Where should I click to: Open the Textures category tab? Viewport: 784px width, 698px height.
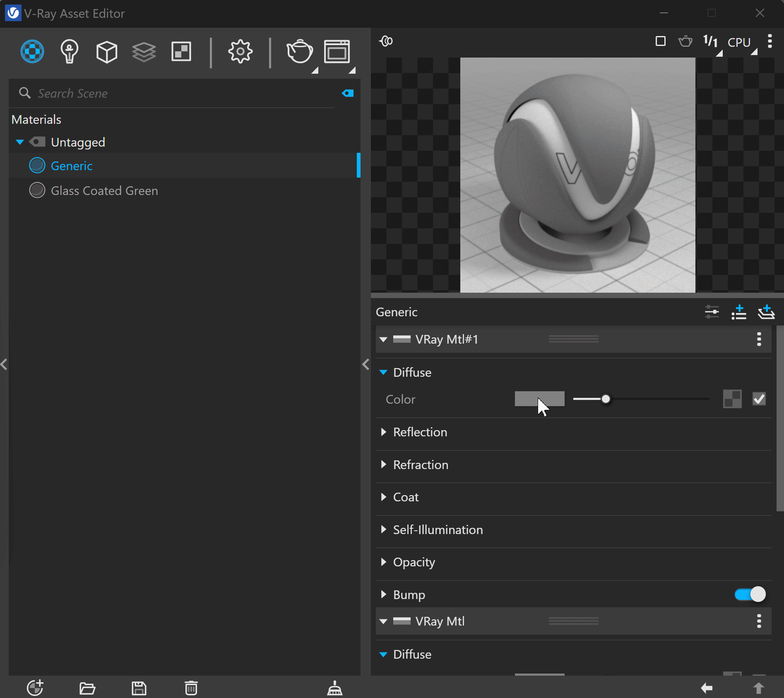(181, 52)
